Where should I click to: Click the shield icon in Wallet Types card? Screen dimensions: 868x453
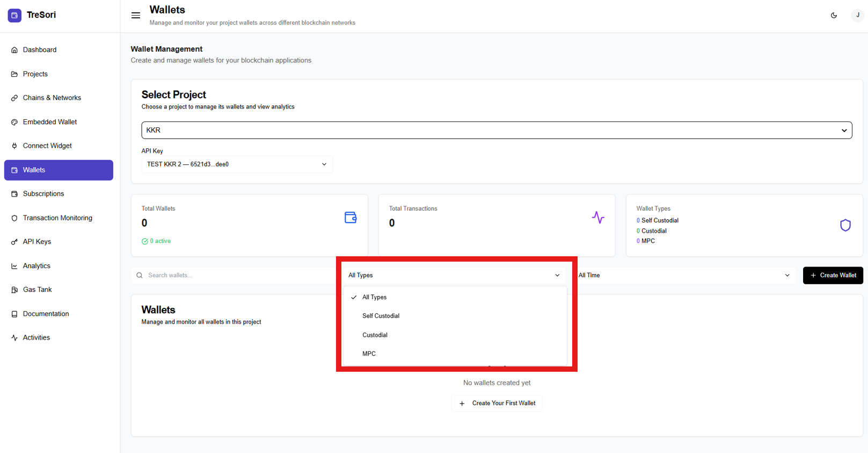click(x=845, y=225)
